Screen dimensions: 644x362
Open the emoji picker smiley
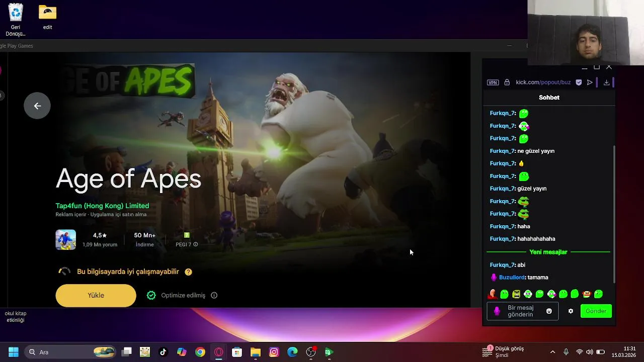point(549,311)
